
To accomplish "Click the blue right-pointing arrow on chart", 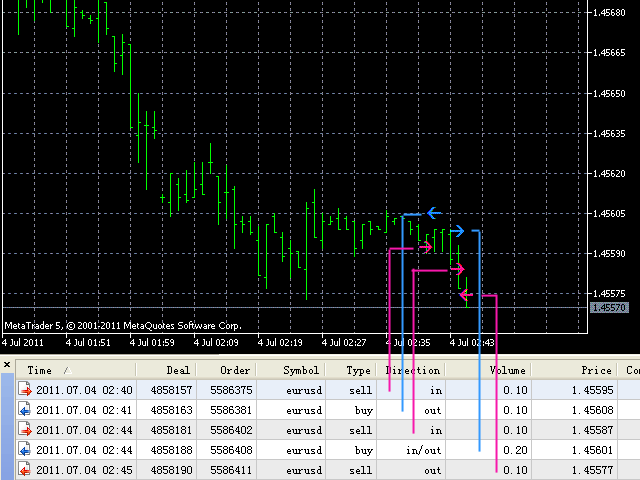I will point(456,232).
